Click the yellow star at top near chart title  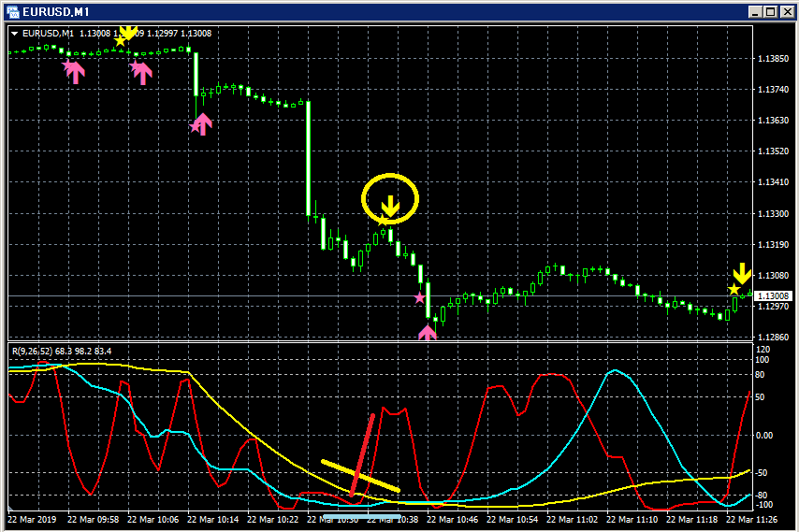pos(120,41)
